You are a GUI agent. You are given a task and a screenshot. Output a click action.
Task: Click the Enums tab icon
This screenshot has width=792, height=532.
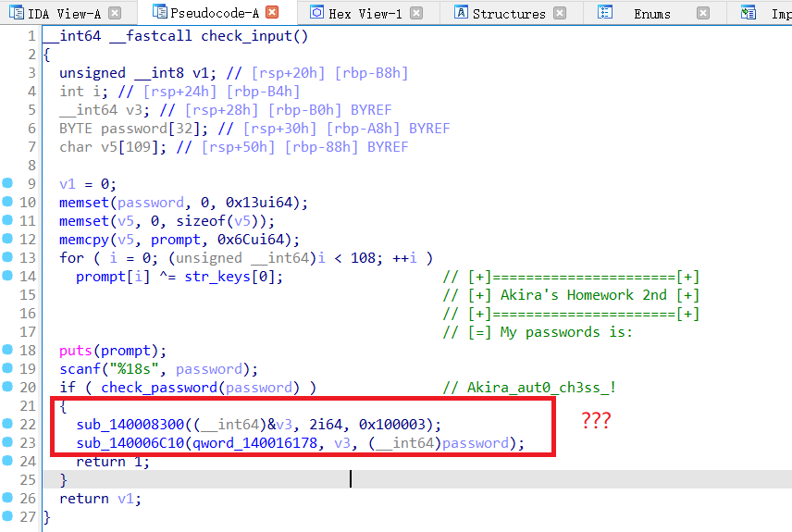tap(604, 12)
